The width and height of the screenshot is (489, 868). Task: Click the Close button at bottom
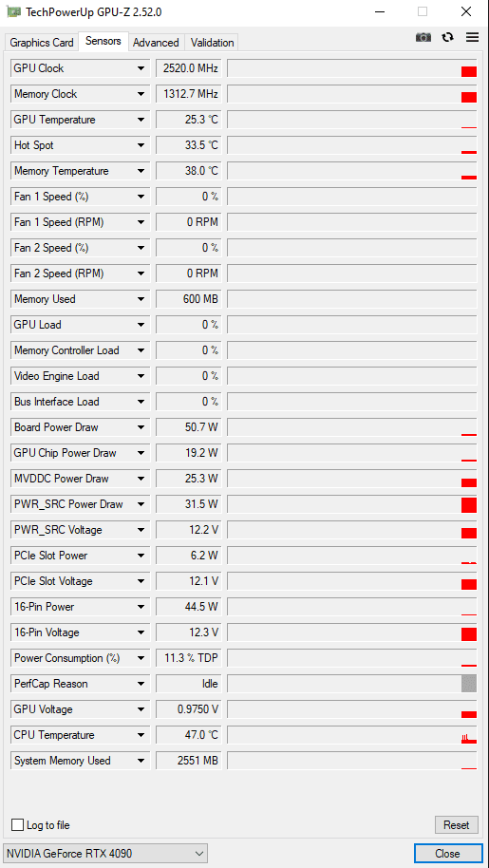(447, 854)
